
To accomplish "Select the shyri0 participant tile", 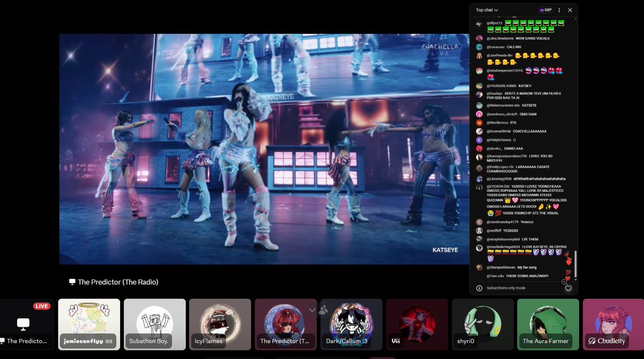I will [x=482, y=325].
